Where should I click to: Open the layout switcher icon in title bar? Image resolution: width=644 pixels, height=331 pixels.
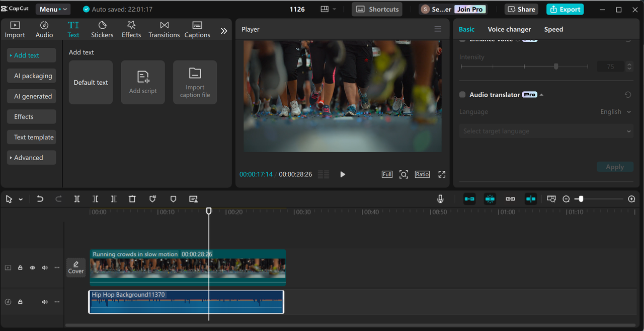tap(325, 9)
